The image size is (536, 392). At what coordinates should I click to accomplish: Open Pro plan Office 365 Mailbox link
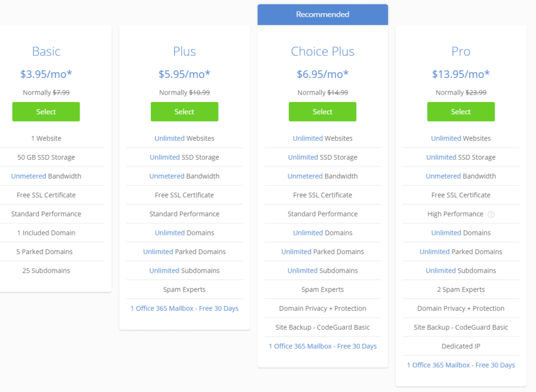[461, 365]
